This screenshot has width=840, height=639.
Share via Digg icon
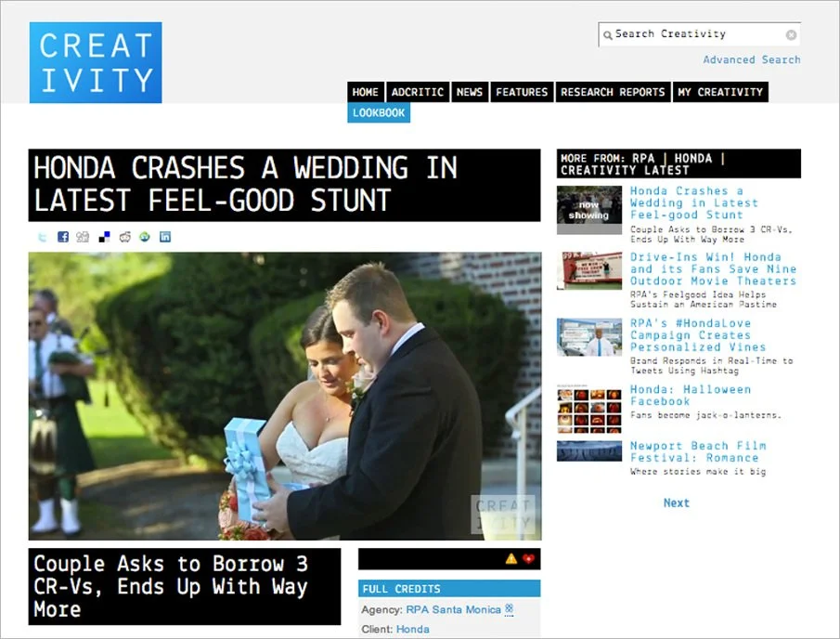pos(83,237)
